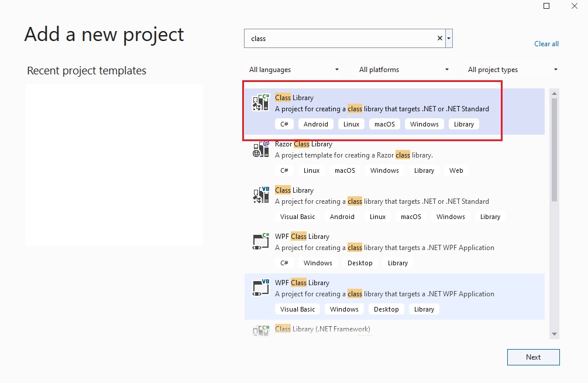Click the Android tag under C# Class Library
Viewport: 588px width, 383px height.
pos(316,124)
